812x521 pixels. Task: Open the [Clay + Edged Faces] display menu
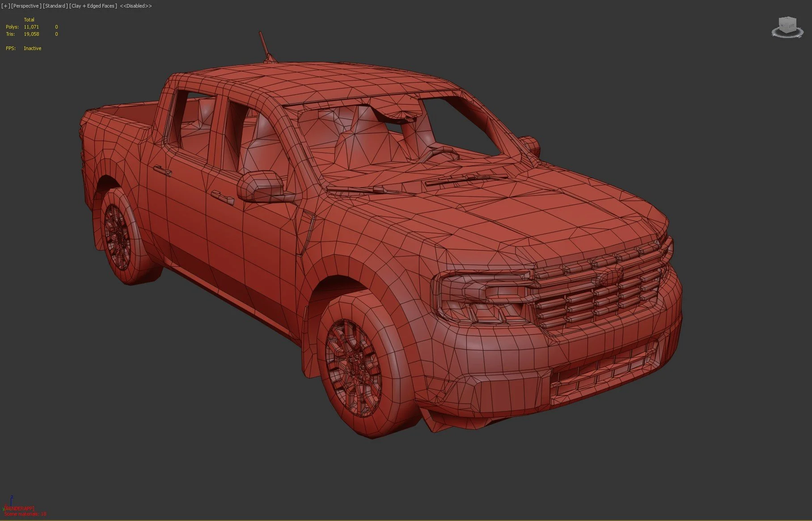(93, 6)
